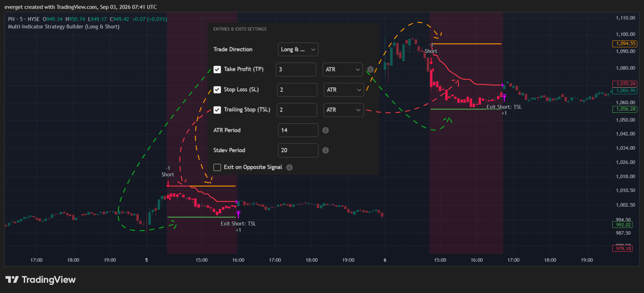Click the 992.02 price label on the axis

[623, 225]
